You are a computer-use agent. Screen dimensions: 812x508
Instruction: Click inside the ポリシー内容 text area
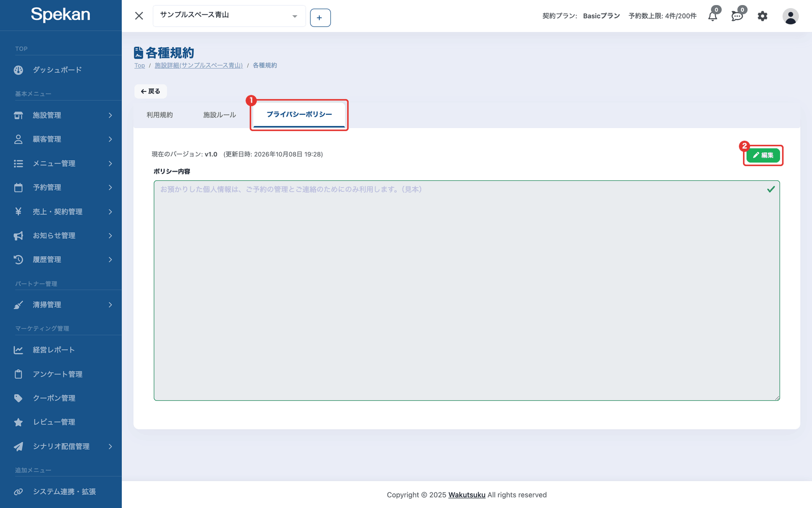click(467, 291)
